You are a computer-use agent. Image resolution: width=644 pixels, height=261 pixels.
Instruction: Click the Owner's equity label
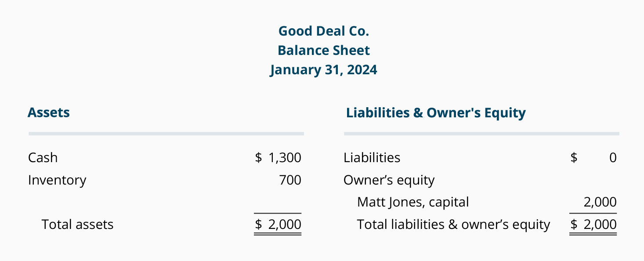coord(389,180)
